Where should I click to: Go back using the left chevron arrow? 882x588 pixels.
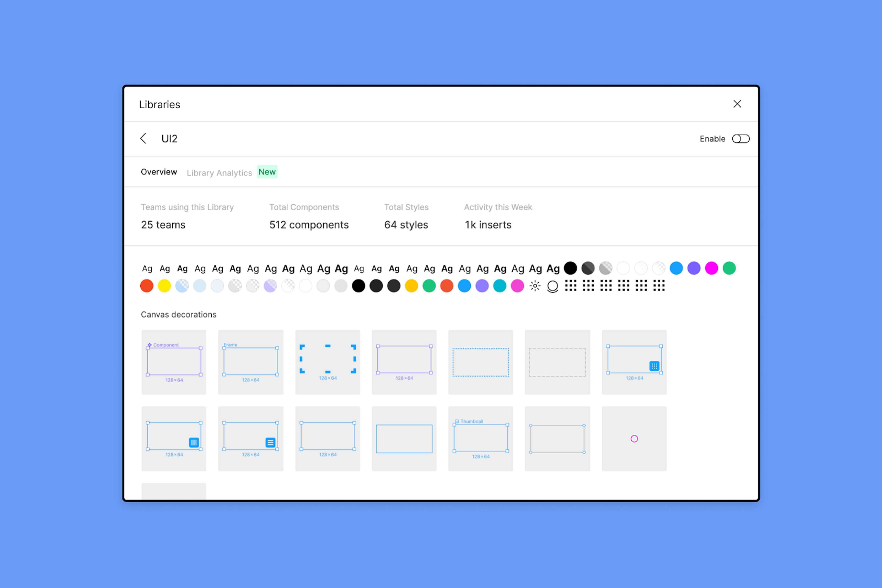[x=143, y=138]
